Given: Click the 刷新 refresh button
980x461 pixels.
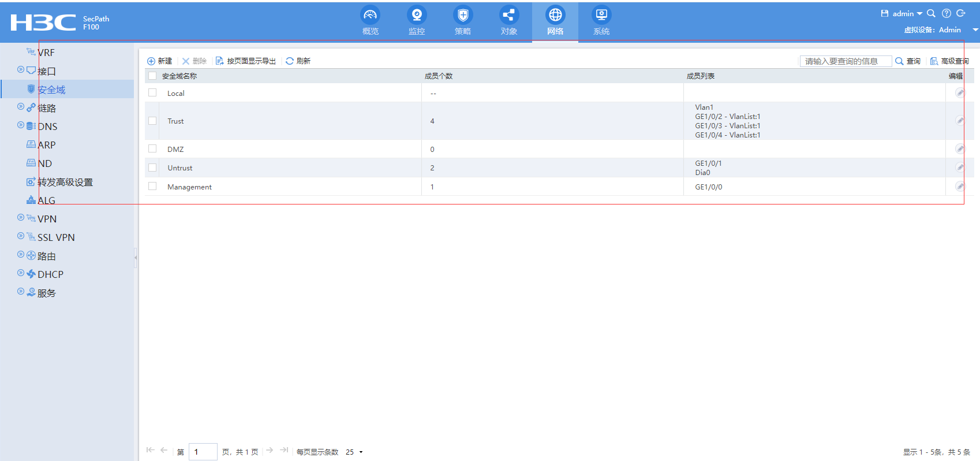Looking at the screenshot, I should [x=298, y=61].
